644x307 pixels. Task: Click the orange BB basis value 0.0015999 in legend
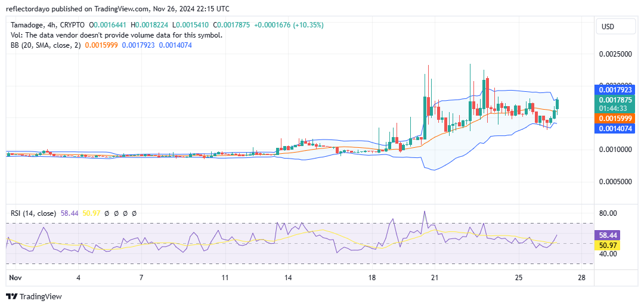pos(101,45)
